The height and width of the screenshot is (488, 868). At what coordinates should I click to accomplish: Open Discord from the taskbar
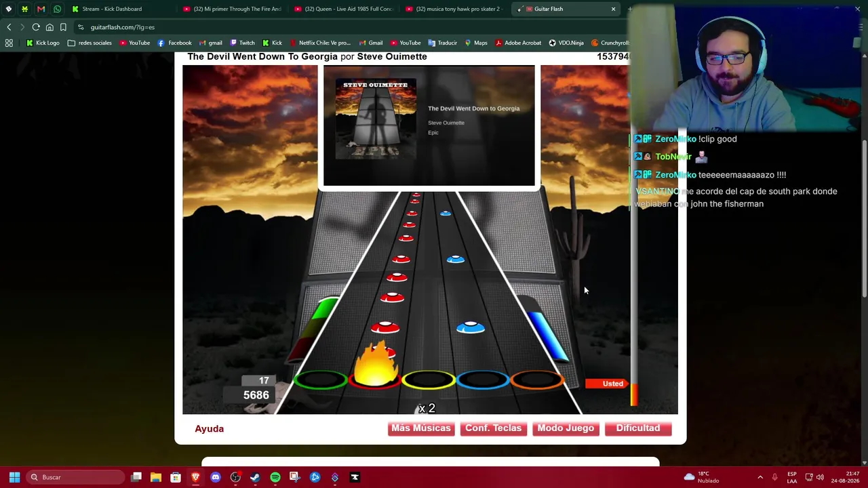tap(216, 477)
